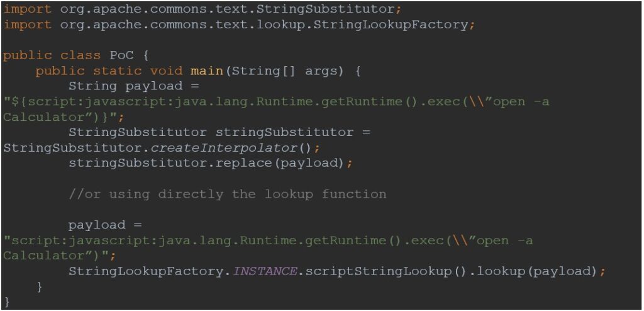This screenshot has width=644, height=311.
Task: Click the 'Calculator")";' line near bottom
Action: pos(60,256)
